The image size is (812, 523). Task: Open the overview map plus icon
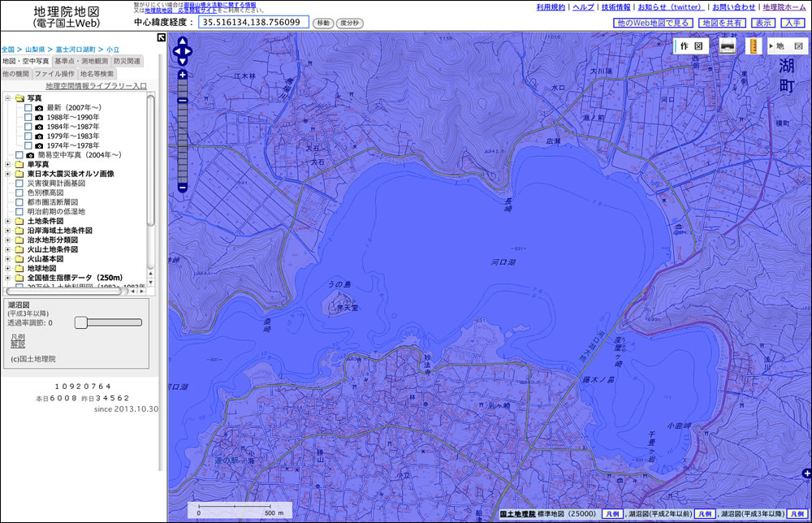806,473
